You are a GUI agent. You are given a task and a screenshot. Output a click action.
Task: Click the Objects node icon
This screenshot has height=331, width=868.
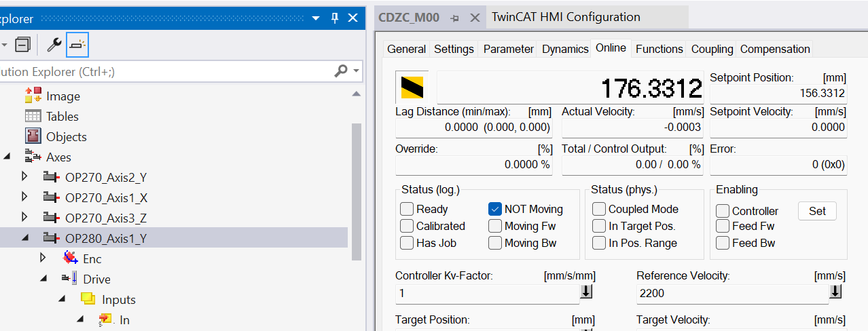33,136
